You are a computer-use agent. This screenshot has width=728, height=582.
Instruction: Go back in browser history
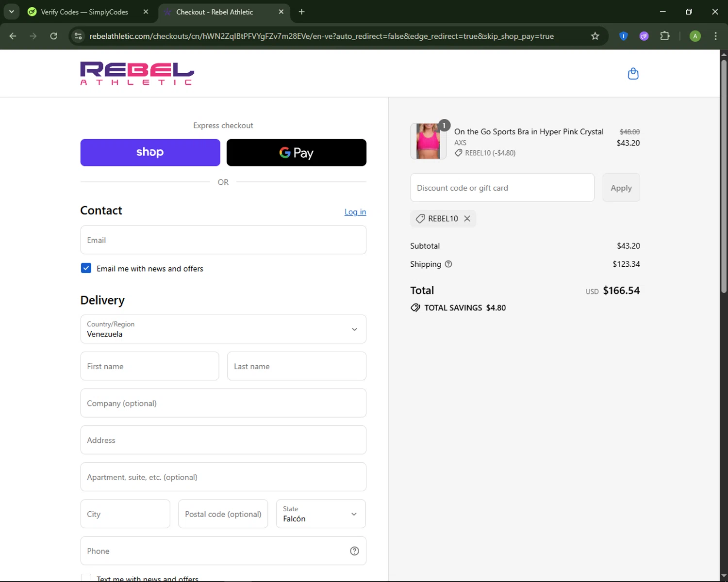pos(13,36)
